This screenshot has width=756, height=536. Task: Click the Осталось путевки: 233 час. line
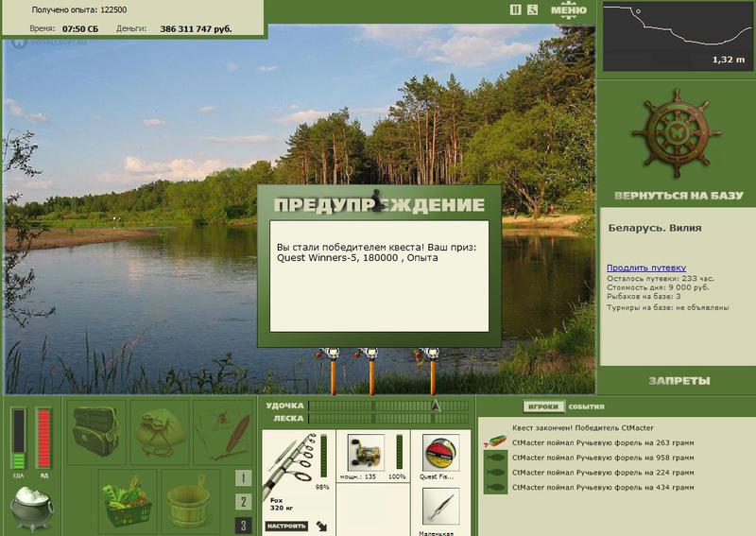coord(661,278)
